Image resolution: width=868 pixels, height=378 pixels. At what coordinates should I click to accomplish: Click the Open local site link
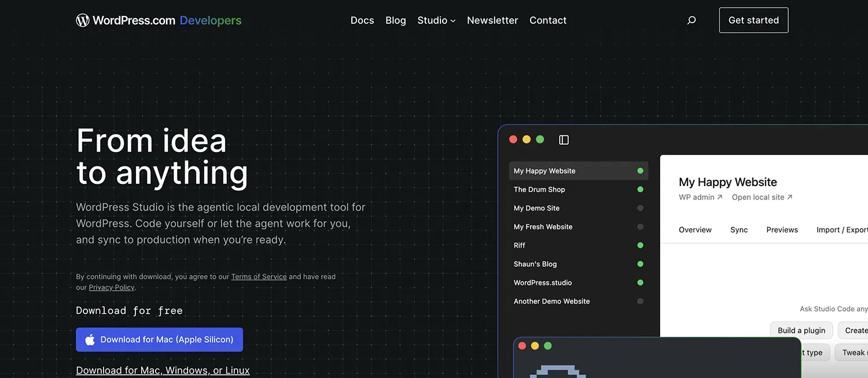tap(762, 197)
